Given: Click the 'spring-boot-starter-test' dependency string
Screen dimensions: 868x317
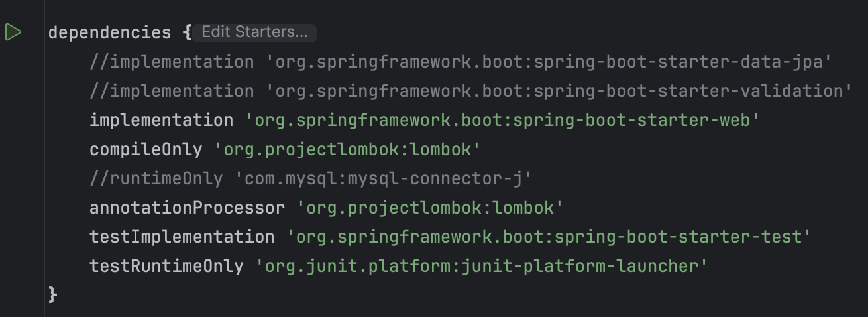Looking at the screenshot, I should 549,237.
